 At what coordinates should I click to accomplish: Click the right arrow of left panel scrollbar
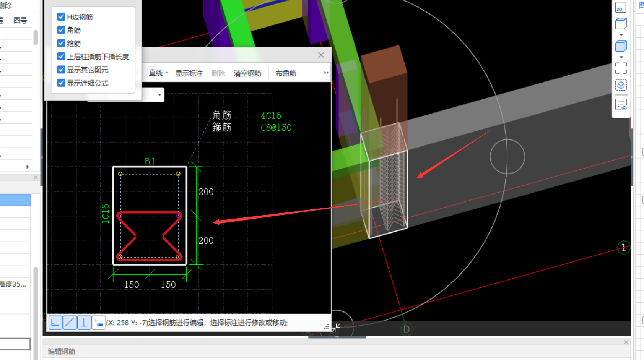pyautogui.click(x=28, y=167)
